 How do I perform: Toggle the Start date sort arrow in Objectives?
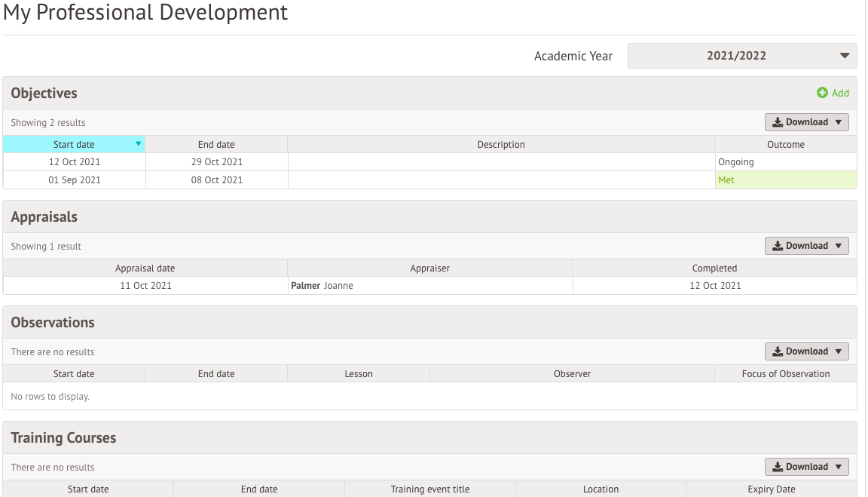[139, 144]
